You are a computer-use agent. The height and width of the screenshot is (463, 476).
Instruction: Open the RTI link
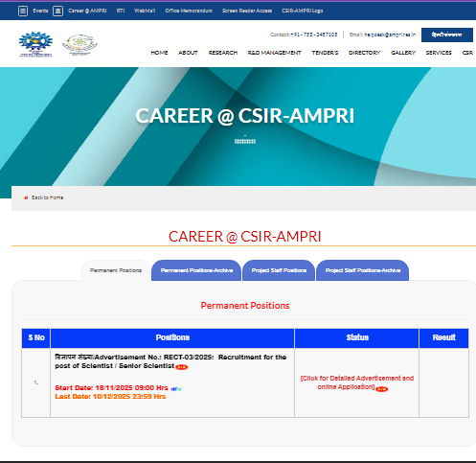point(121,11)
